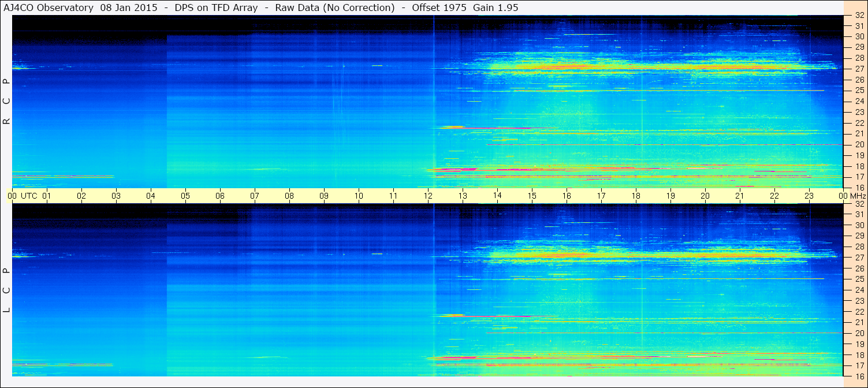868x388 pixels.
Task: Click the 29 MHz tick in LCP panel
Action: 859,236
